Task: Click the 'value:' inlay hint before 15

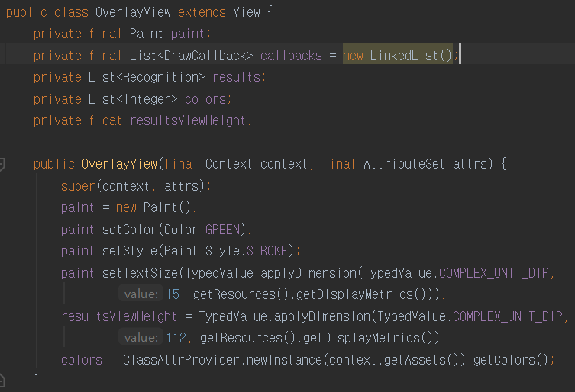Action: (141, 294)
